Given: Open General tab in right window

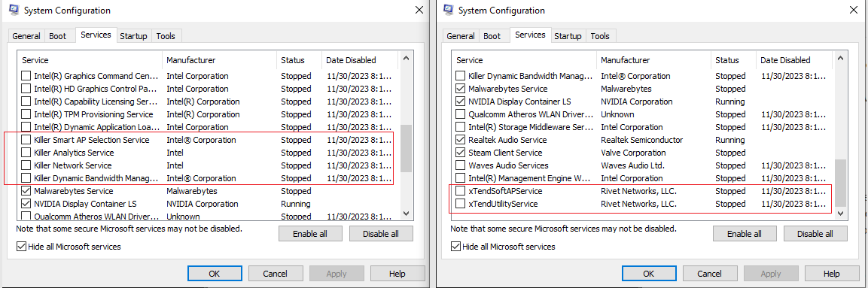Looking at the screenshot, I should pos(461,36).
